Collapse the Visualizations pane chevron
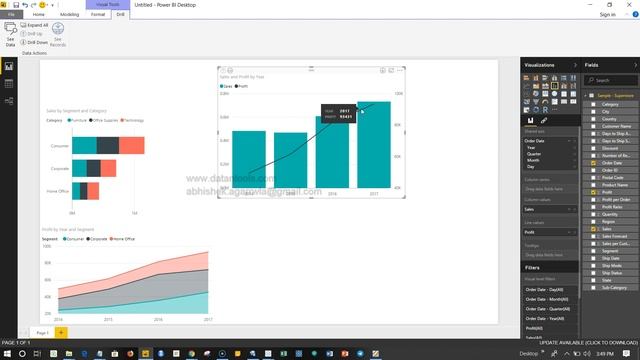Image resolution: width=640 pixels, height=360 pixels. [x=576, y=65]
